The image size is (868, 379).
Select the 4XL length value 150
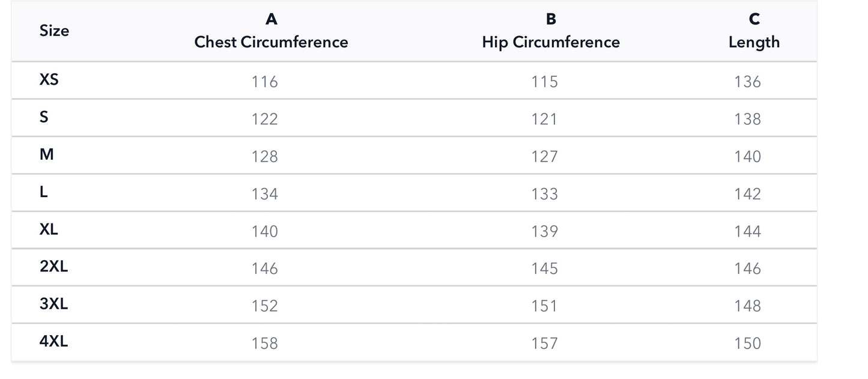click(747, 344)
